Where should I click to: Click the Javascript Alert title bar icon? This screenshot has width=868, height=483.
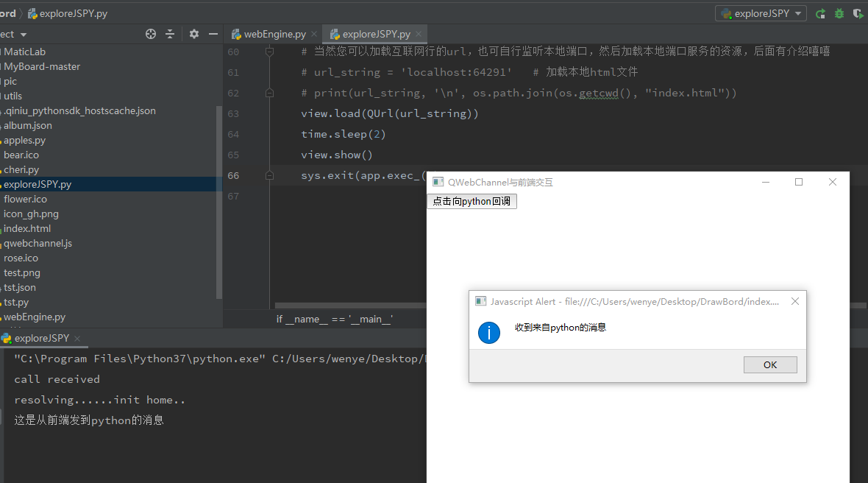click(x=480, y=301)
